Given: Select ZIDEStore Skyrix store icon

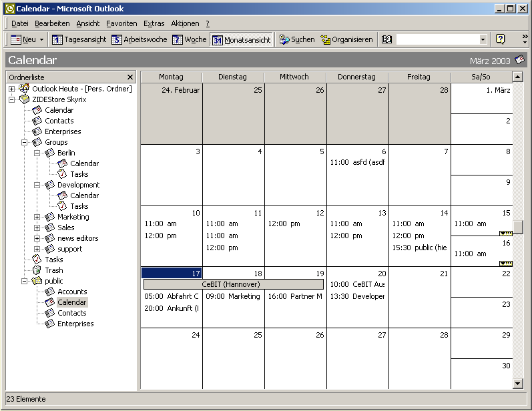Looking at the screenshot, I should (x=25, y=99).
